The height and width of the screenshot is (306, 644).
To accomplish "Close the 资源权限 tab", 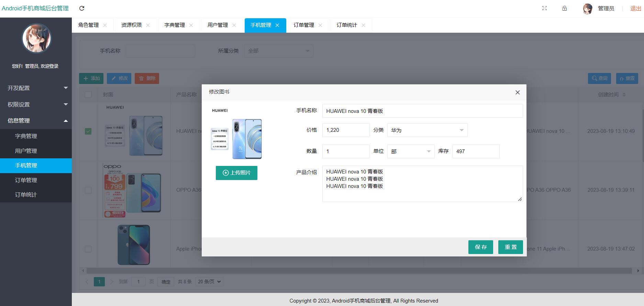I will (148, 25).
